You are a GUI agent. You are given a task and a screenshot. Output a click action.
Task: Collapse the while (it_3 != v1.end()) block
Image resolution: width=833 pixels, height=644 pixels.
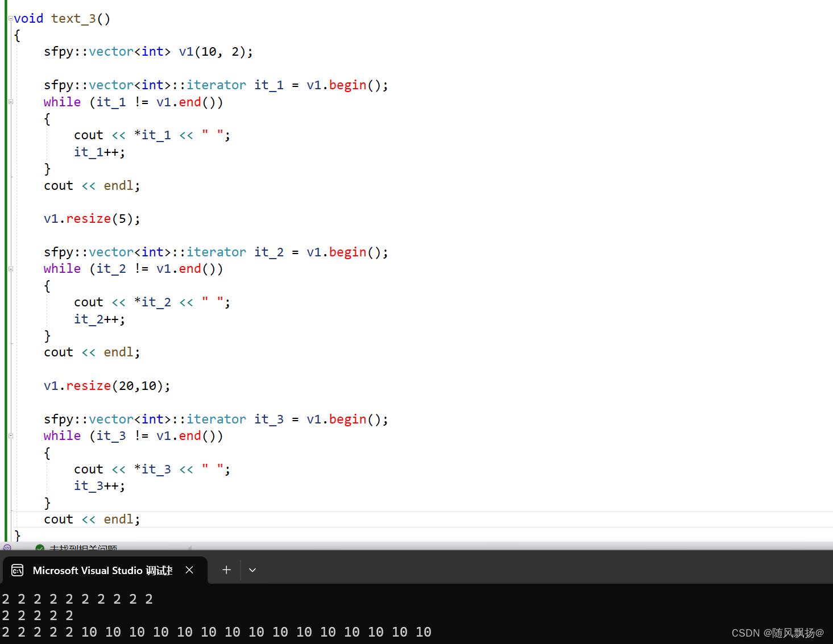click(10, 436)
